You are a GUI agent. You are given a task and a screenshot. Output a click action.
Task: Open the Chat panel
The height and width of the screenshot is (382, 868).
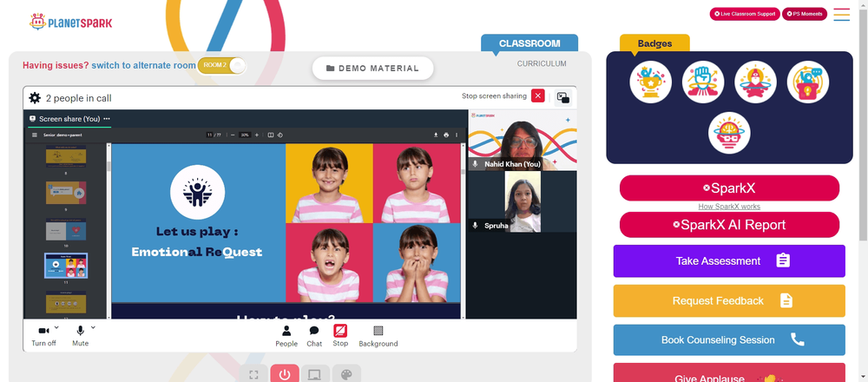pyautogui.click(x=314, y=336)
